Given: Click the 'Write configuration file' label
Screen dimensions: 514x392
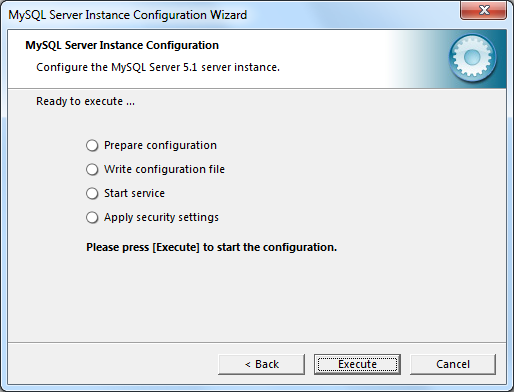Looking at the screenshot, I should tap(164, 169).
